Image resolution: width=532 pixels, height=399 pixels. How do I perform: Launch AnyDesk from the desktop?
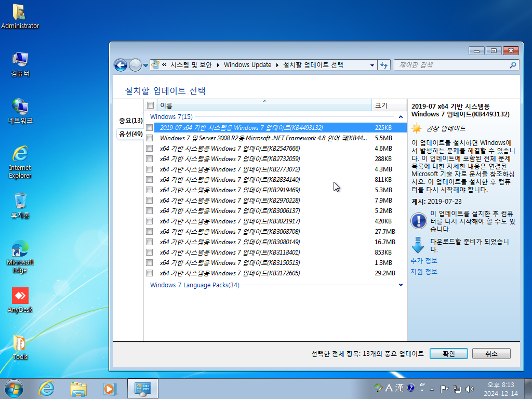(x=20, y=300)
